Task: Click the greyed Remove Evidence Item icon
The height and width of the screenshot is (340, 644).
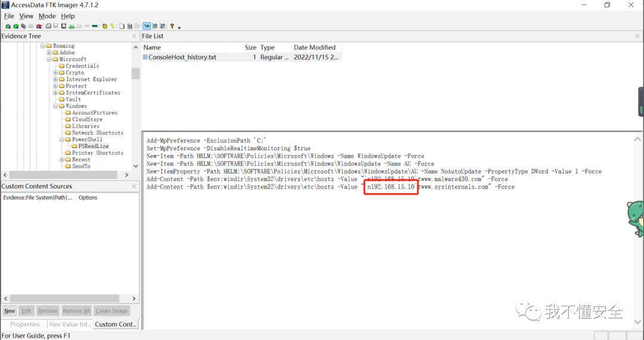Action: click(31, 26)
